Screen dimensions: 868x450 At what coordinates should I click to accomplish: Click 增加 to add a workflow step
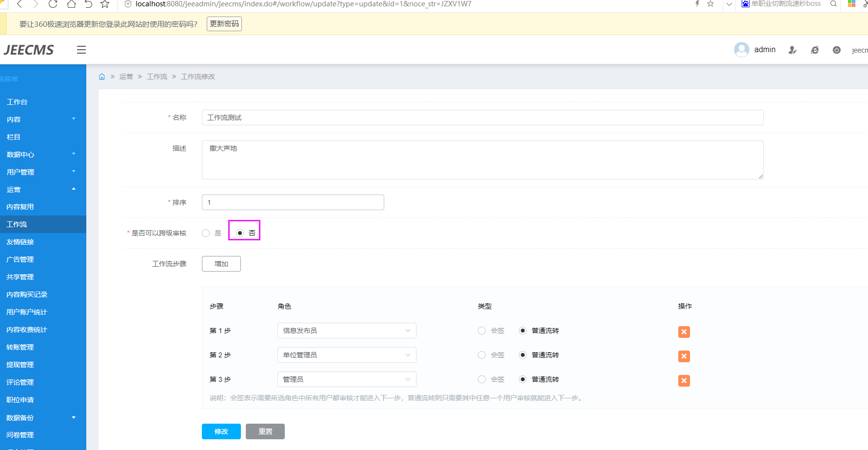[x=221, y=264]
